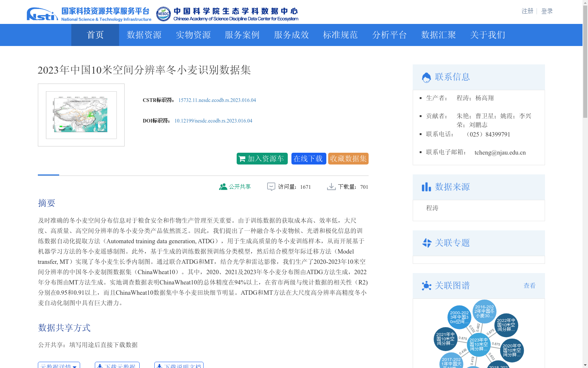This screenshot has height=368, width=588.
Task: Click the CSTR identifier link
Action: pos(217,100)
